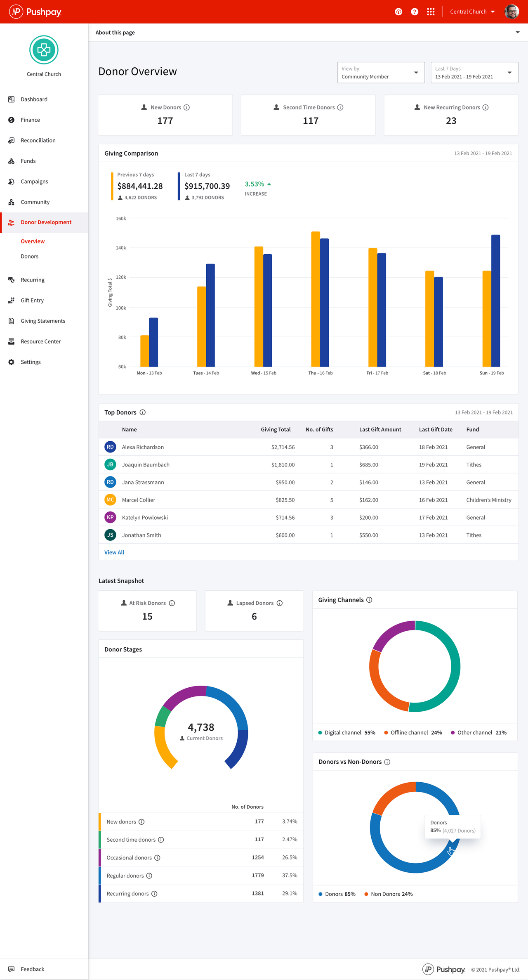Go to the Gift Entry sidebar item
The image size is (528, 980).
[x=32, y=301]
